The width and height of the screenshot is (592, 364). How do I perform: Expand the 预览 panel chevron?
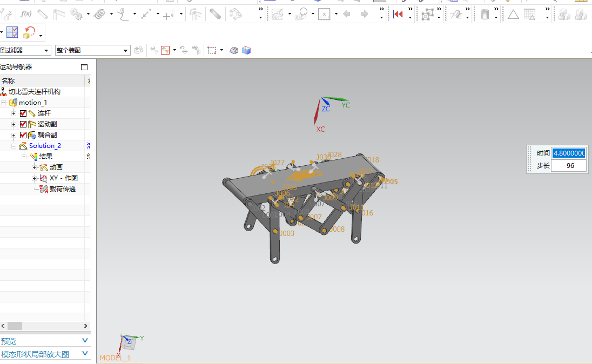[x=85, y=341]
